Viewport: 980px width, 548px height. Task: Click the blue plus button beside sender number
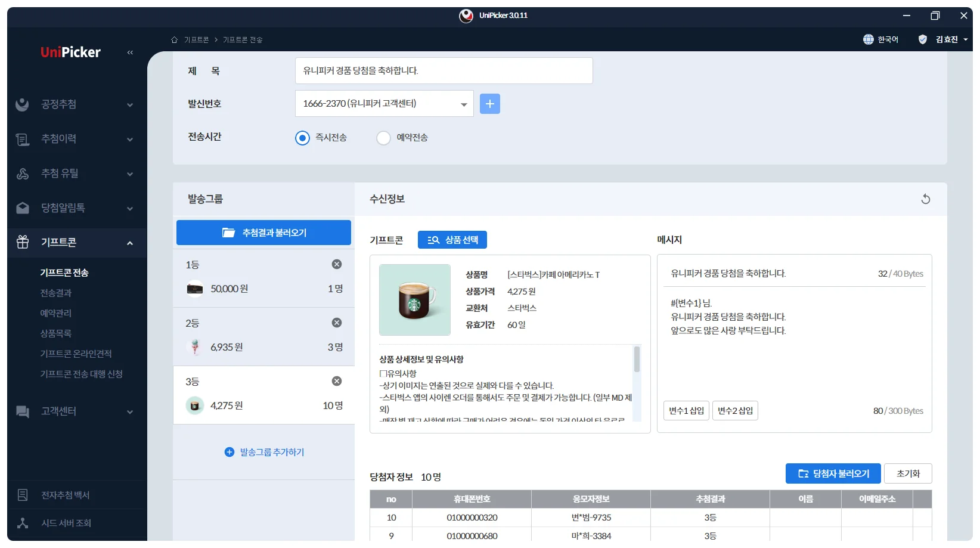click(x=489, y=104)
